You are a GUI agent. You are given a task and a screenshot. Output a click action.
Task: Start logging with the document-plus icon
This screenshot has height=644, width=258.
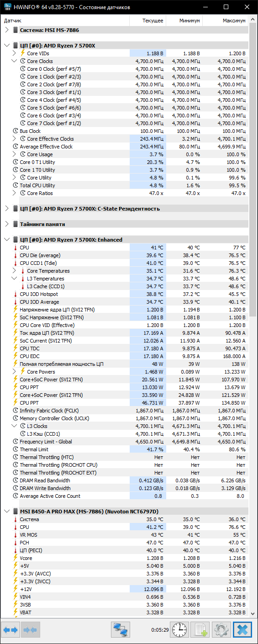(200, 630)
